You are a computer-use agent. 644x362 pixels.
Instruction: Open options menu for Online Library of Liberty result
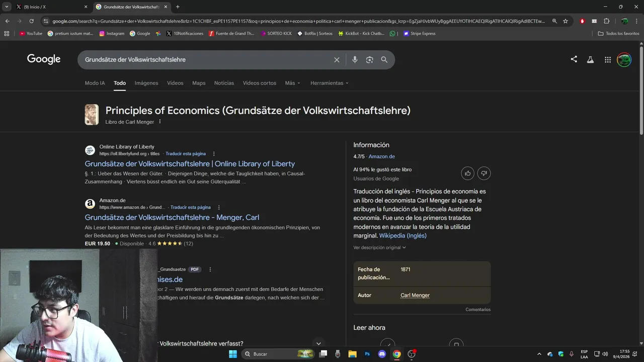tap(214, 154)
